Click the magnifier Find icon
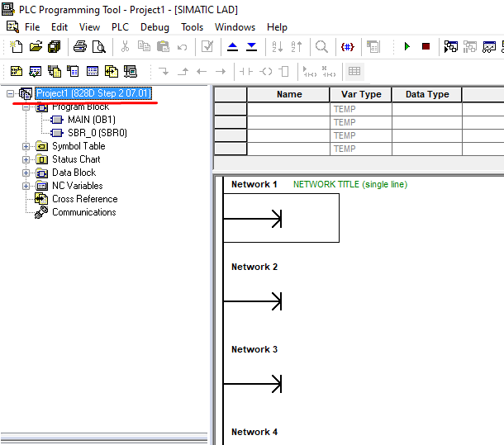Viewport: 504px width, 445px height. coord(321,47)
